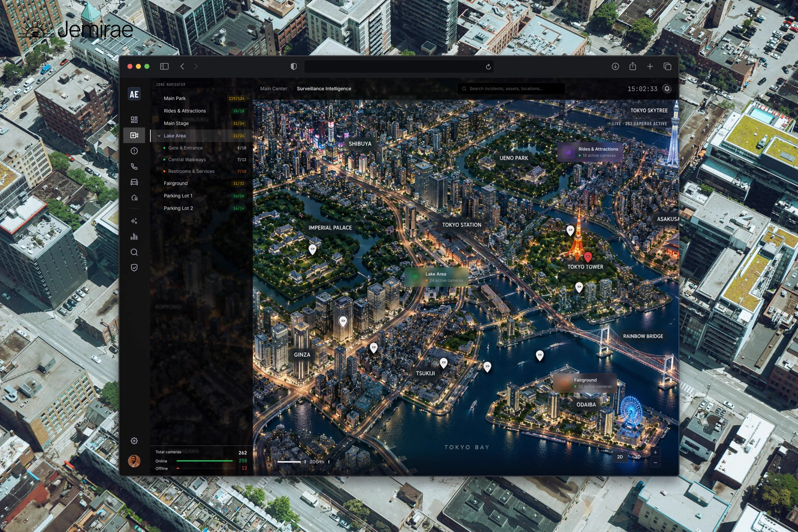Click the Fairground map card
Screen dimensions: 798x532
585,383
